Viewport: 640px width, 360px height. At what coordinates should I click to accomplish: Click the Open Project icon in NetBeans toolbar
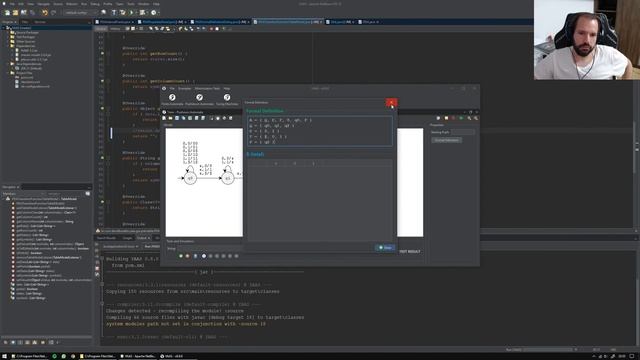coord(24,13)
